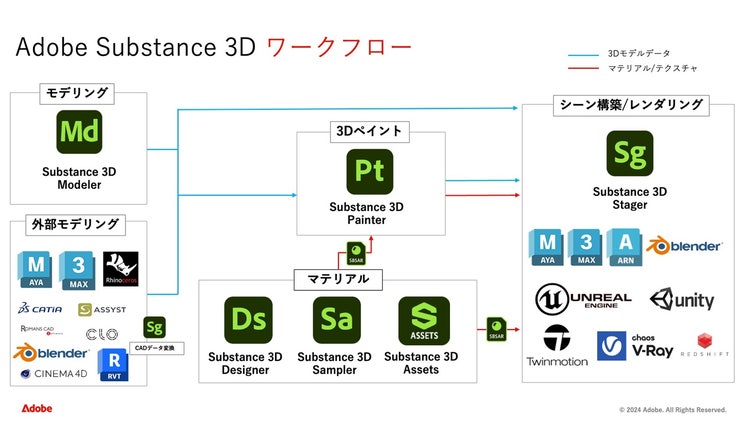This screenshot has height=422, width=750.
Task: Select the Pt Substance 3D Painter icon
Action: [370, 171]
